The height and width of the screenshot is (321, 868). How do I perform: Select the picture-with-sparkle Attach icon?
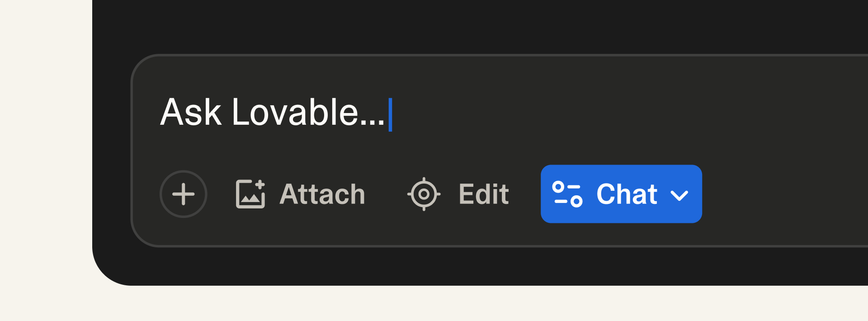tap(250, 194)
